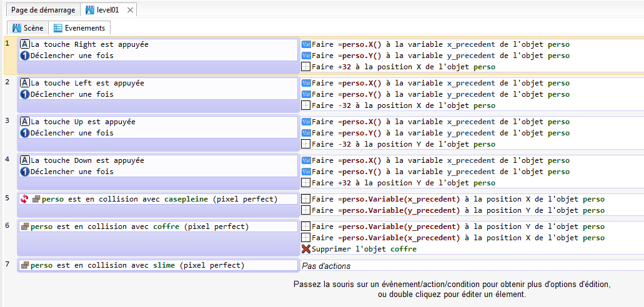The width and height of the screenshot is (644, 307).
Task: Click collision icon of slime condition
Action: click(x=24, y=265)
